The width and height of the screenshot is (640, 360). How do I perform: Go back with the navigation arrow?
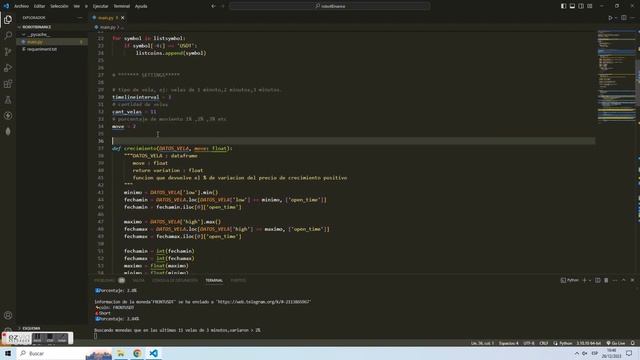coord(213,6)
